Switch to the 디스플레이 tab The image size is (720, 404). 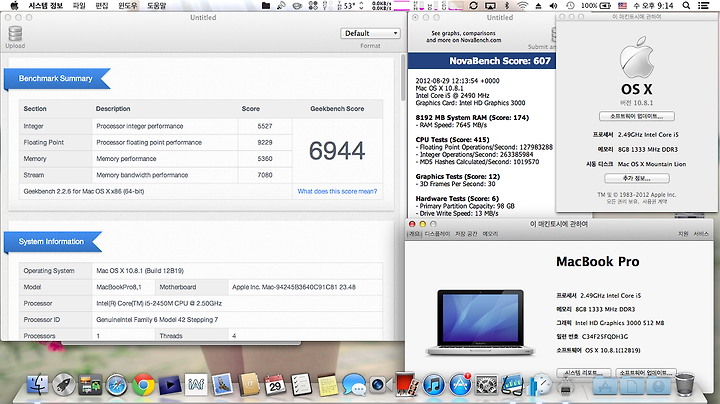437,234
